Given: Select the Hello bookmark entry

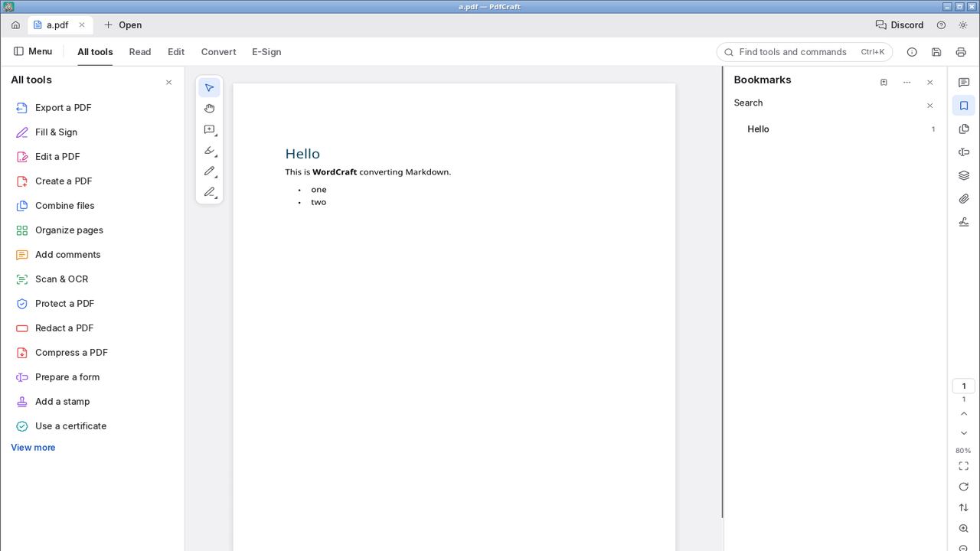Looking at the screenshot, I should (x=835, y=129).
